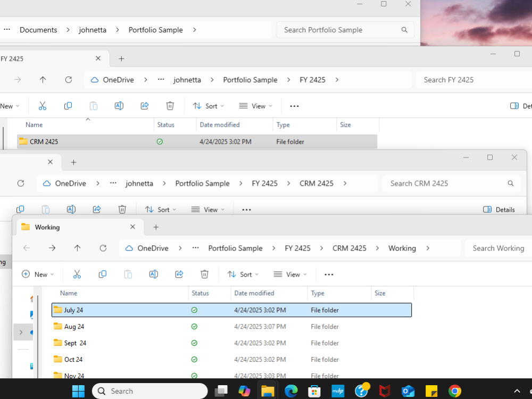Viewport: 532px width, 399px height.
Task: Open Sort dropdown in Working window
Action: pyautogui.click(x=243, y=274)
